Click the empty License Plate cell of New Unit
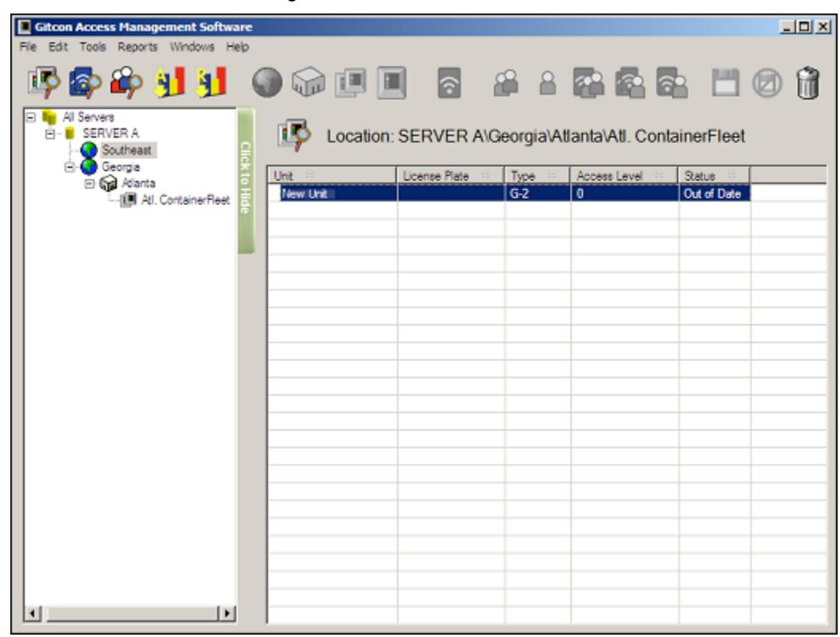The width and height of the screenshot is (840, 637). point(451,193)
